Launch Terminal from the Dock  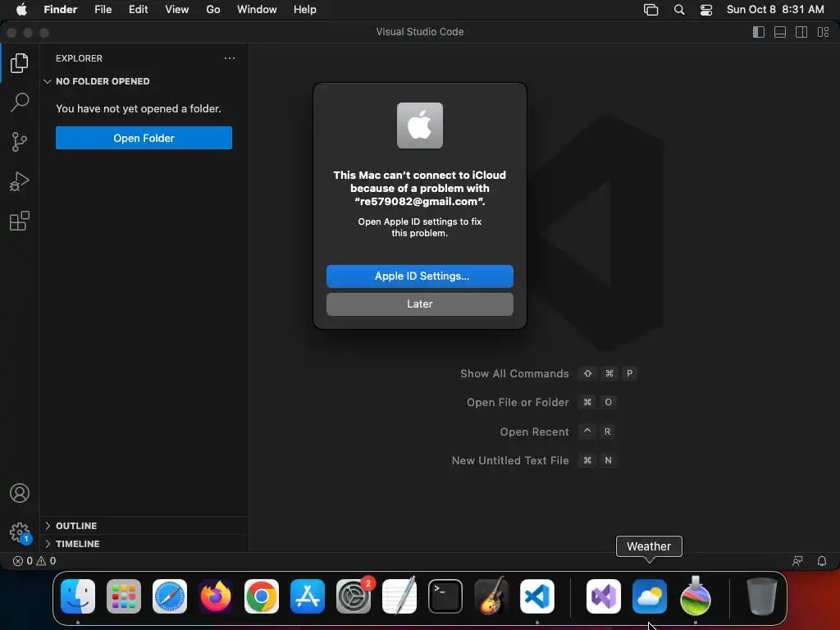(x=445, y=596)
